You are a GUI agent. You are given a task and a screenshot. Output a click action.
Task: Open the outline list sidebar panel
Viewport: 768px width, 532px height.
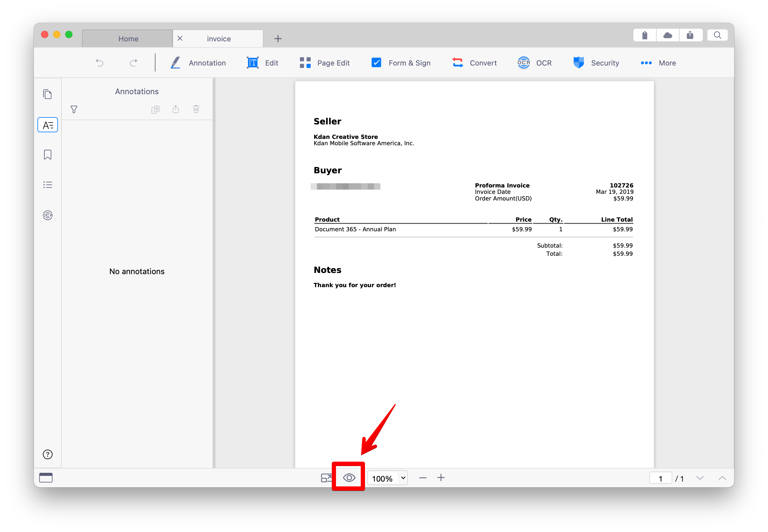48,185
